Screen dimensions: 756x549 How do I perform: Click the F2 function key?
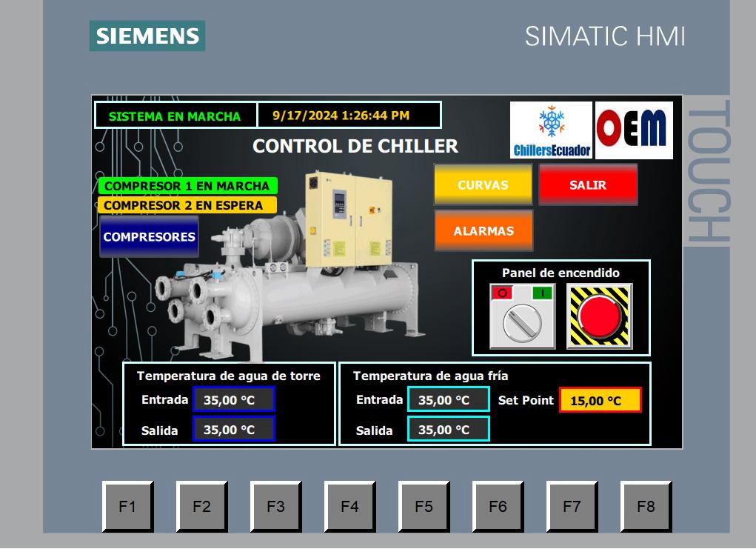pos(201,507)
